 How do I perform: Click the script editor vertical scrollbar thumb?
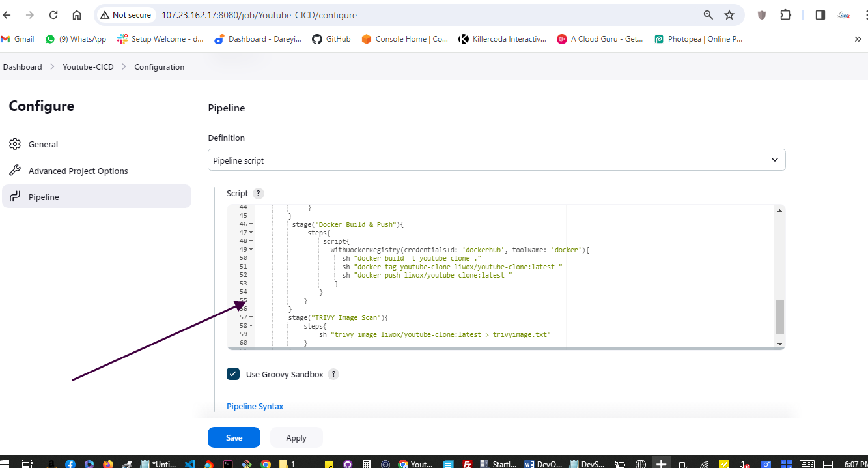[779, 317]
